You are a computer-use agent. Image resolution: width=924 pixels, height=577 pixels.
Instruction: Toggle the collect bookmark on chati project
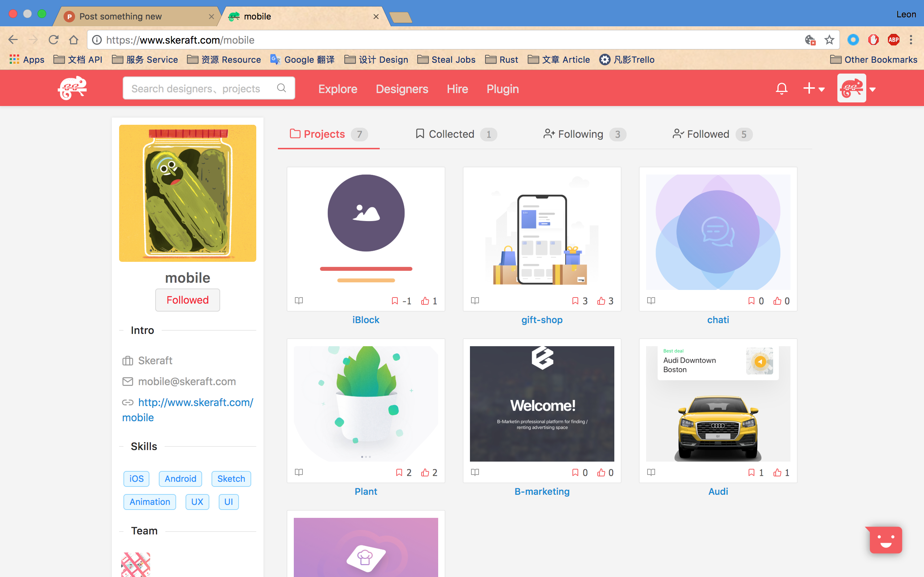click(x=751, y=301)
